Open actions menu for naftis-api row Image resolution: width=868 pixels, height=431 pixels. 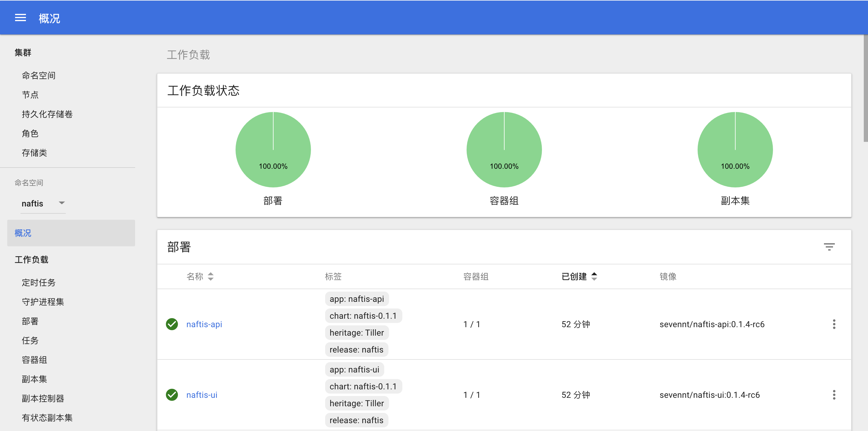(834, 324)
